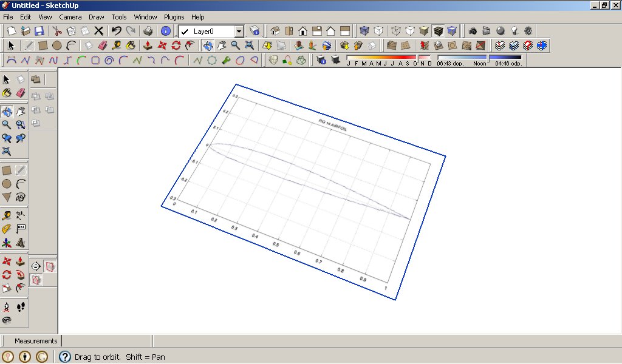
Task: Toggle X-Ray face style
Action: click(364, 31)
